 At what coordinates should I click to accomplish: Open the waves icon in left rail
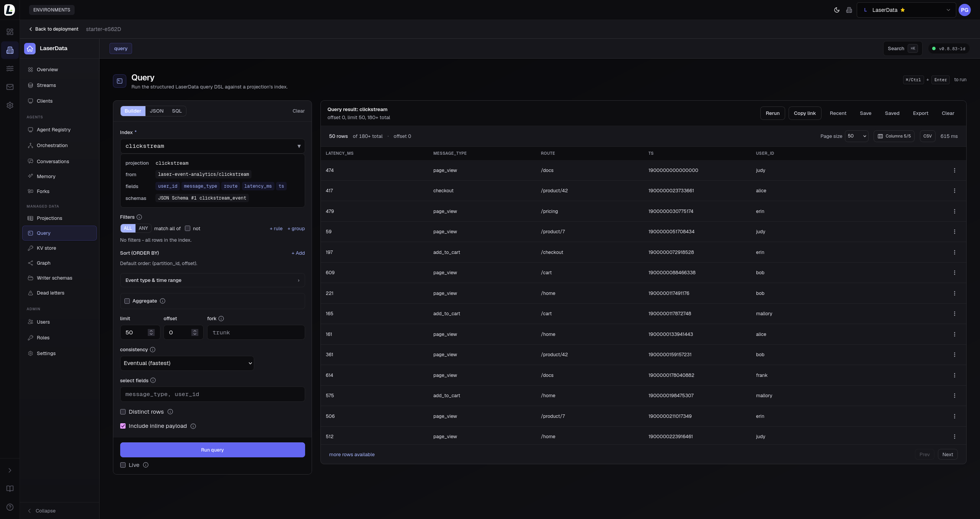(10, 69)
